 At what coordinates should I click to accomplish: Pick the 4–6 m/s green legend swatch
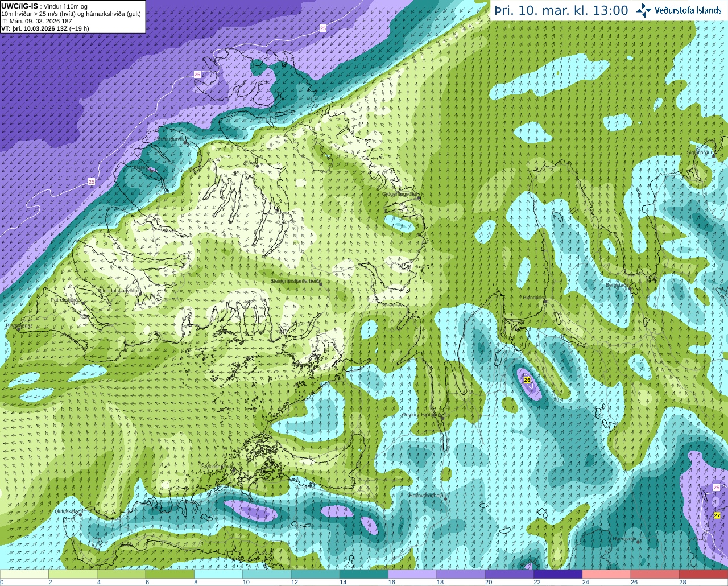[121, 574]
